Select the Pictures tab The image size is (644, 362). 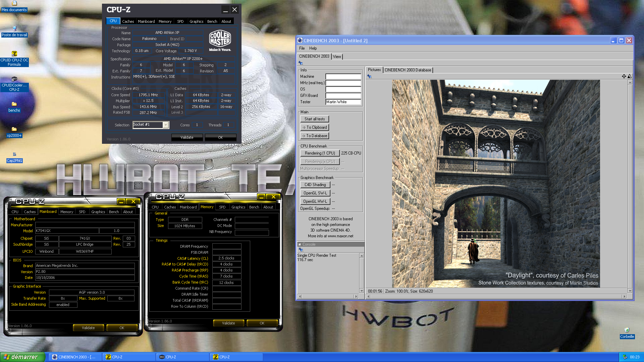pyautogui.click(x=374, y=70)
